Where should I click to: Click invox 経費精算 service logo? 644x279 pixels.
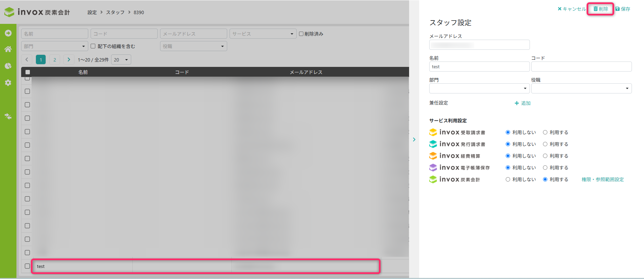[455, 156]
